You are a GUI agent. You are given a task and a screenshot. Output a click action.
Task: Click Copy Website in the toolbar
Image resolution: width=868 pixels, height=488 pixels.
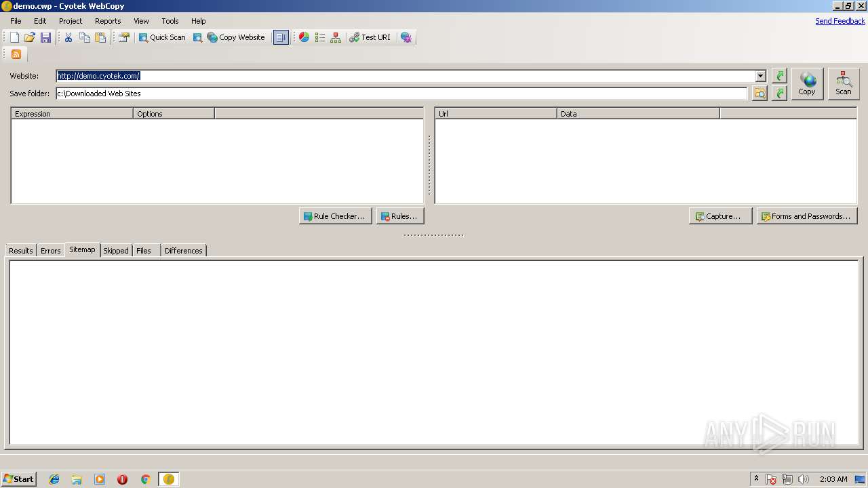point(236,37)
